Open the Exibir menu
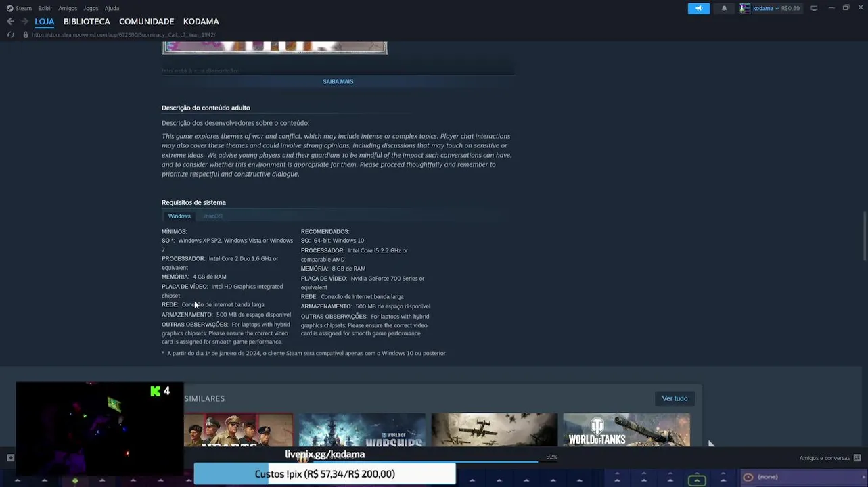Image resolution: width=868 pixels, height=487 pixels. 45,8
